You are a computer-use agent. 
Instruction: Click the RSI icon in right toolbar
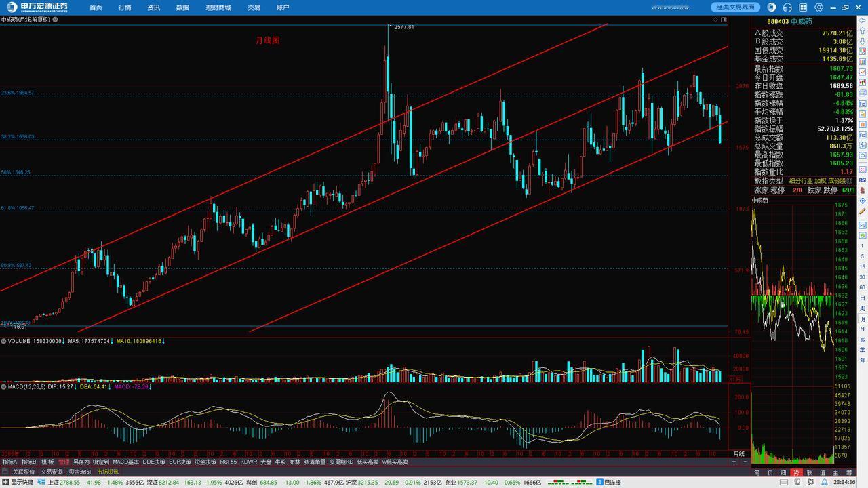(x=862, y=180)
